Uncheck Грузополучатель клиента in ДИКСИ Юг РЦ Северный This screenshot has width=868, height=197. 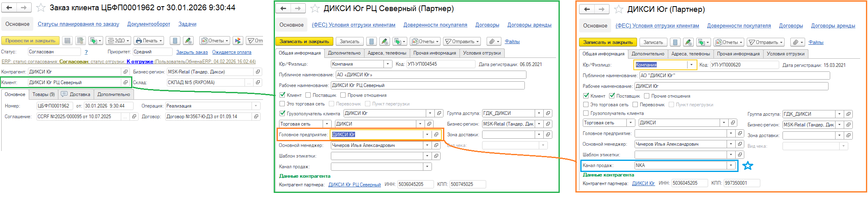point(282,114)
